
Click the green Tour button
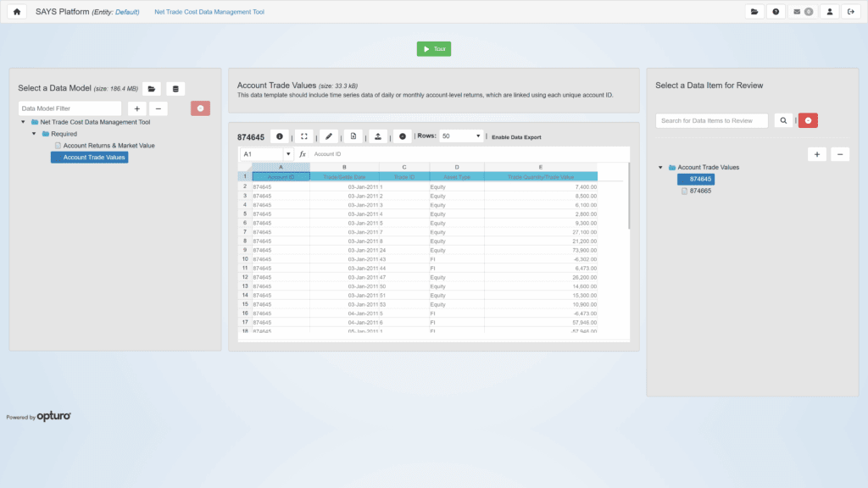click(x=434, y=49)
